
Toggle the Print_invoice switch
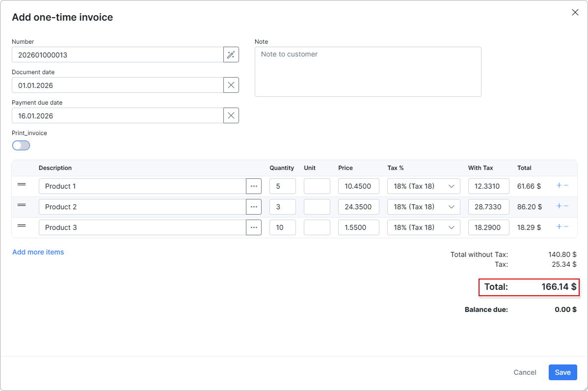pos(21,145)
